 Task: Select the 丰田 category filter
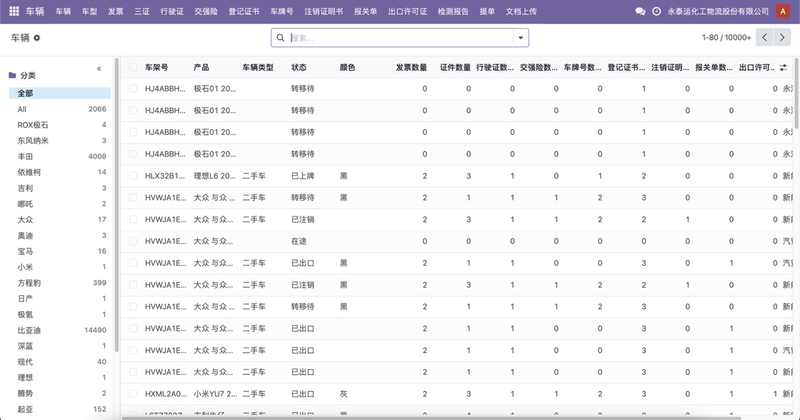[27, 156]
